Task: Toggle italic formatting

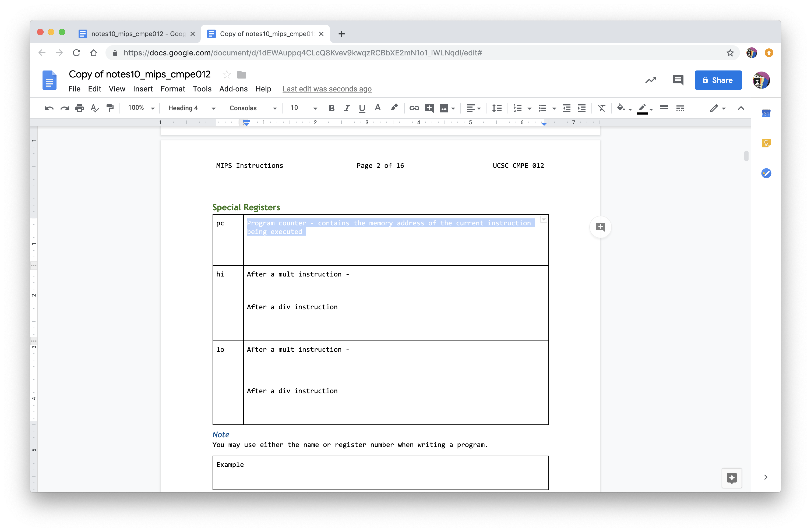Action: click(347, 108)
